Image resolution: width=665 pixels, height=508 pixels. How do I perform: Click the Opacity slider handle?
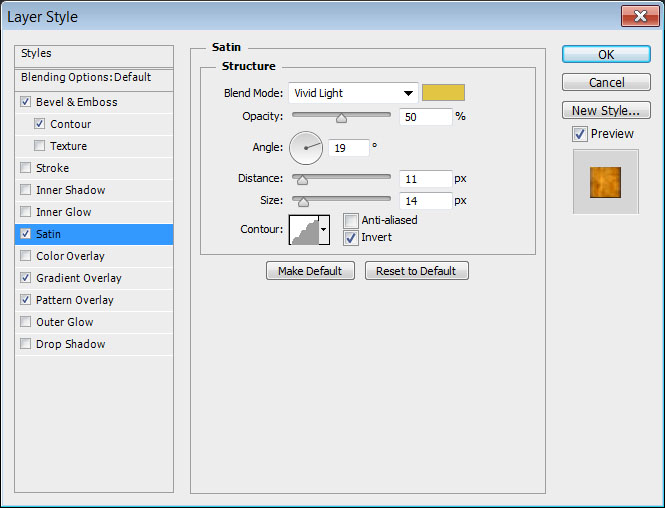click(341, 117)
